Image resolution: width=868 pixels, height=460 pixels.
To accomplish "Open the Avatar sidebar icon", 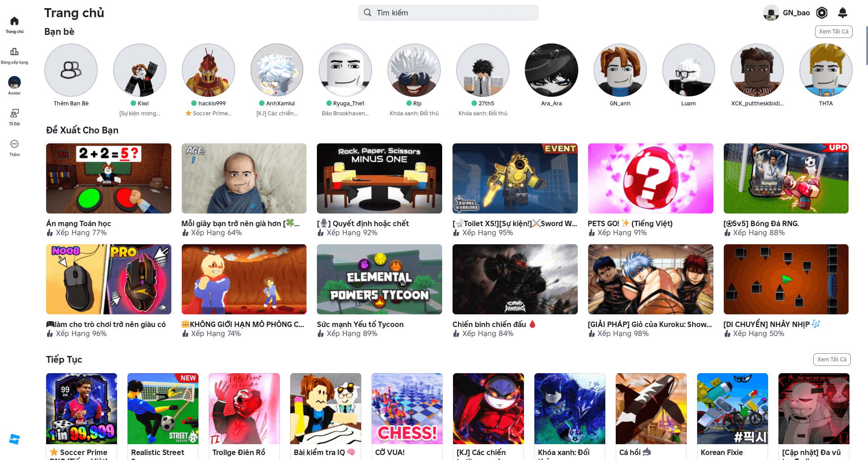I will 14,83.
